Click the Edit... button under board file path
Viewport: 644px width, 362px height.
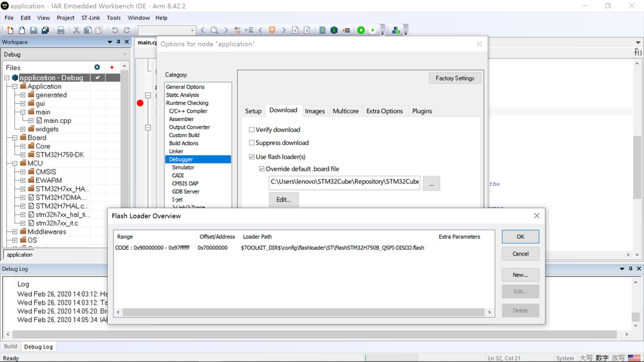coord(284,200)
